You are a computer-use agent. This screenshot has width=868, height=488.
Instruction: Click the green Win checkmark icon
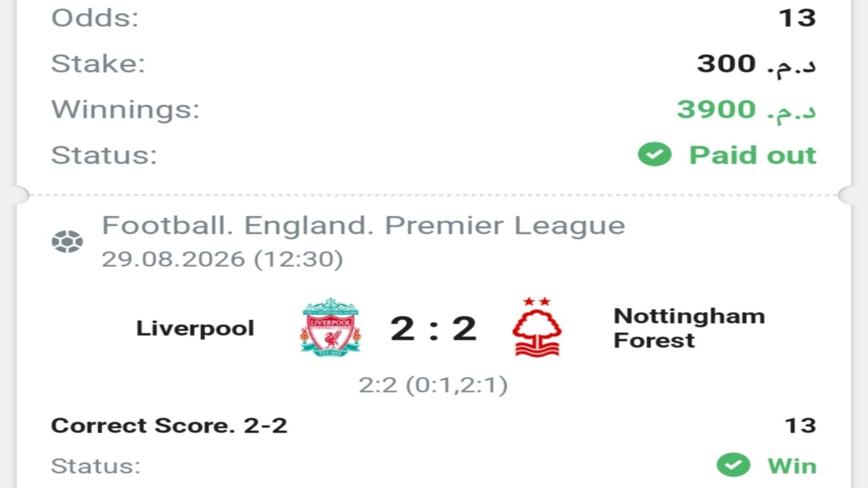coord(733,465)
